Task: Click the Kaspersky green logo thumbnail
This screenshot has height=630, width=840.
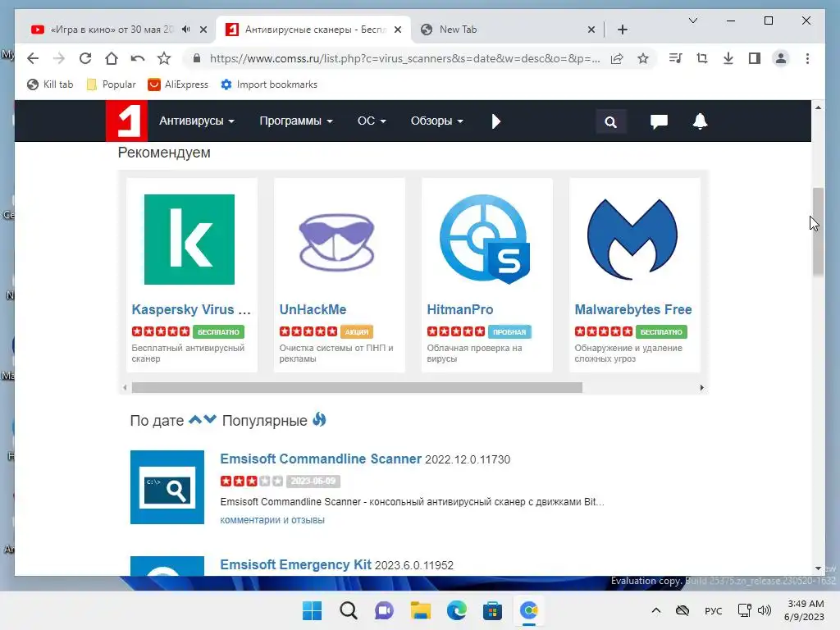Action: pyautogui.click(x=189, y=240)
